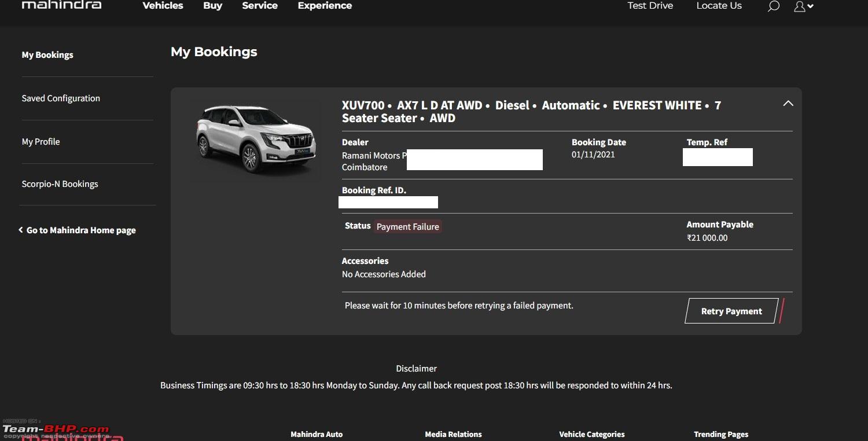The width and height of the screenshot is (868, 441).
Task: Open the Service menu
Action: (x=260, y=5)
